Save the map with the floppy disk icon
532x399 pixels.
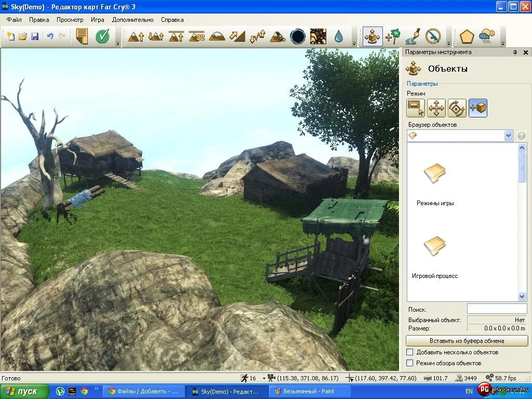(35, 36)
